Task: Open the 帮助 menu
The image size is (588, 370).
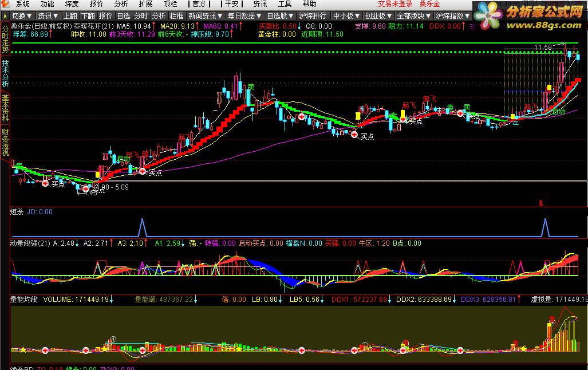Action: (309, 4)
